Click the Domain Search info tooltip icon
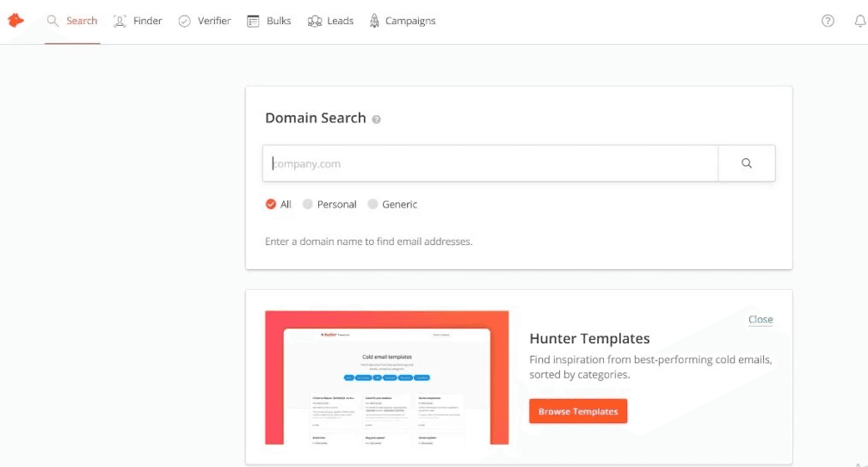Screen dimensions: 868x467 point(377,120)
